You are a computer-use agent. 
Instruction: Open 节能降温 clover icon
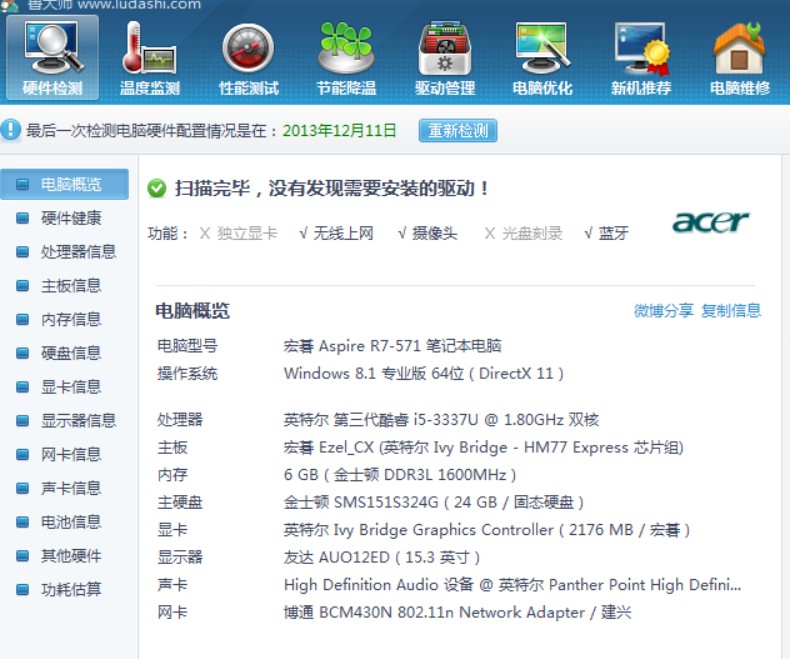[x=346, y=57]
